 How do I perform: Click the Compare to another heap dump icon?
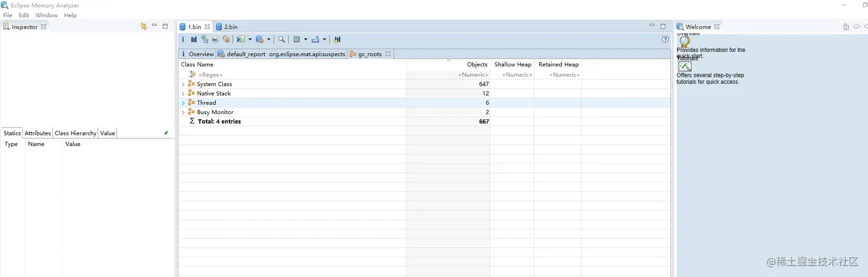pyautogui.click(x=337, y=40)
